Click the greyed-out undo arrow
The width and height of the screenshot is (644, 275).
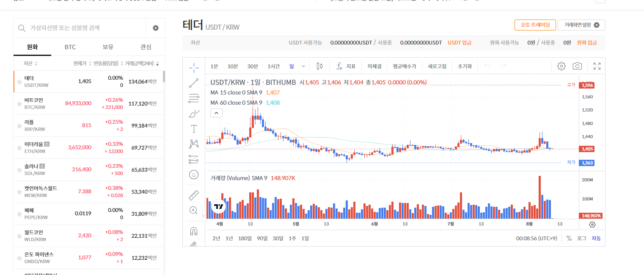point(487,66)
